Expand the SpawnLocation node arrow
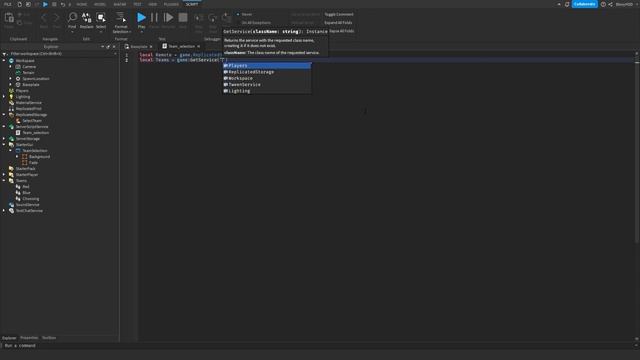Image resolution: width=640 pixels, height=360 pixels. click(11, 78)
